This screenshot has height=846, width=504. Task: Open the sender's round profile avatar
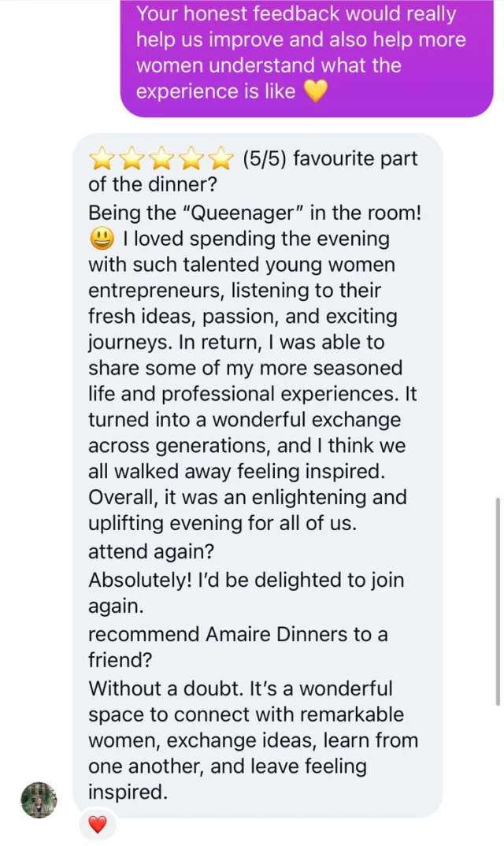coord(39,800)
